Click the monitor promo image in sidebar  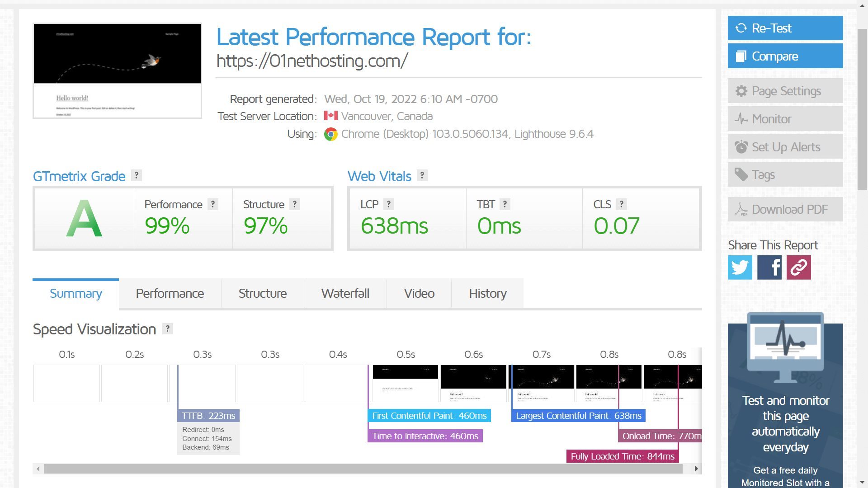tap(785, 348)
